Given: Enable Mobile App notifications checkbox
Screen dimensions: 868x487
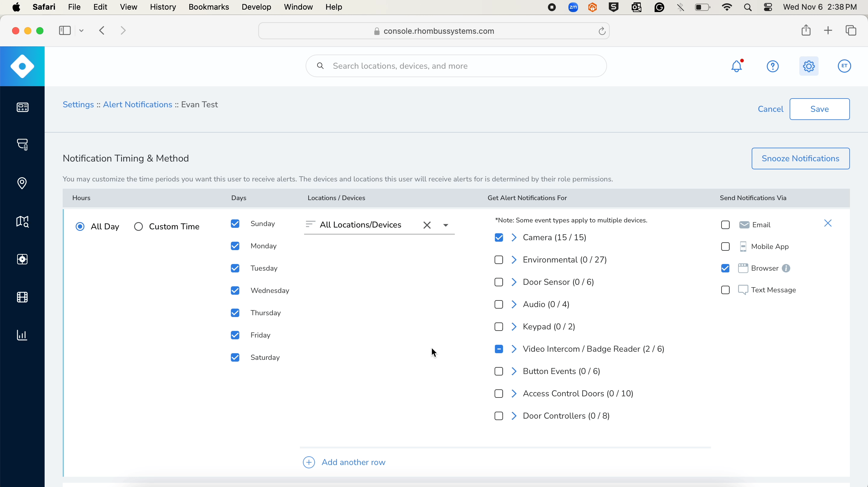Looking at the screenshot, I should tap(725, 247).
